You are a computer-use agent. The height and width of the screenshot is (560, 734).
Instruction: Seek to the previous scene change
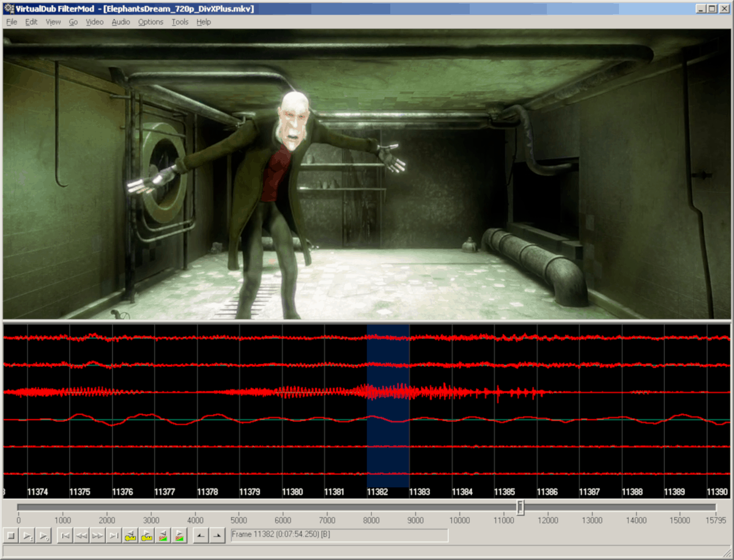(163, 536)
